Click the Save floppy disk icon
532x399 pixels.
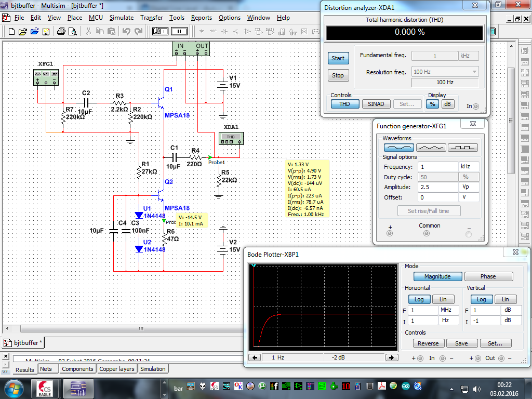click(x=46, y=31)
